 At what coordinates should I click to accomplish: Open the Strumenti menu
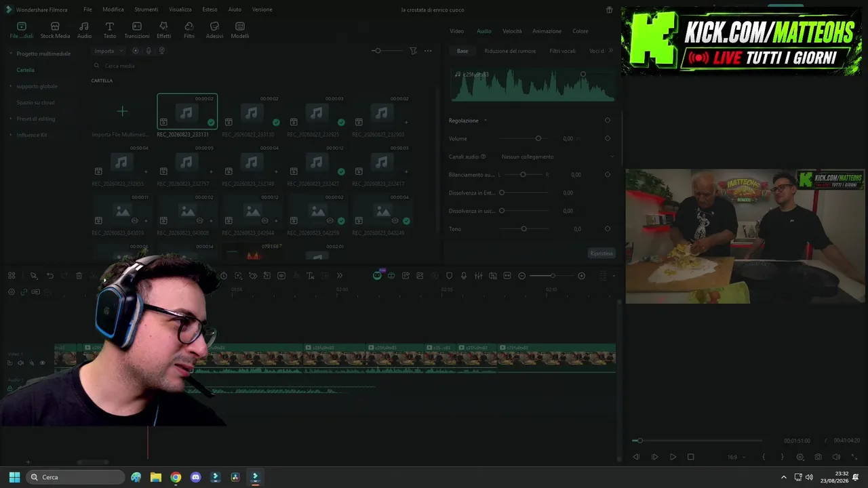[146, 9]
